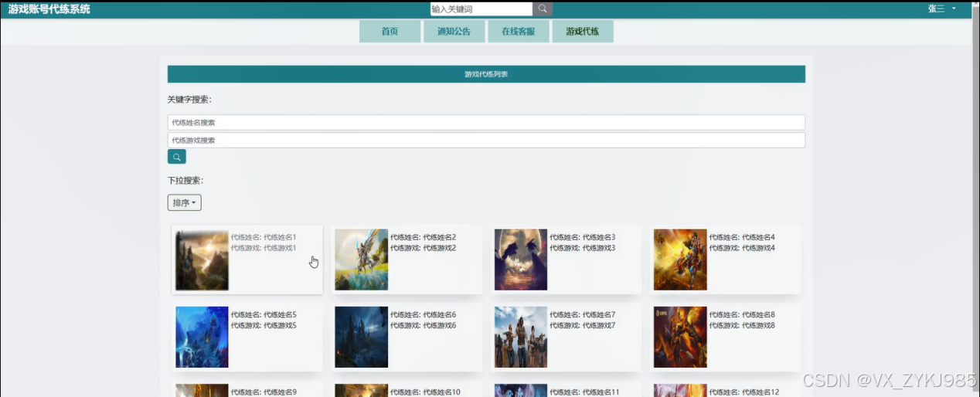Click text 代练姓名: 代练姓名8
Image resolution: width=980 pixels, height=397 pixels.
742,314
